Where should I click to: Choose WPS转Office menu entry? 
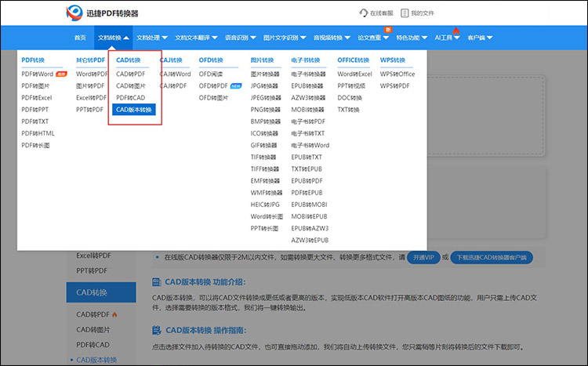(x=397, y=74)
